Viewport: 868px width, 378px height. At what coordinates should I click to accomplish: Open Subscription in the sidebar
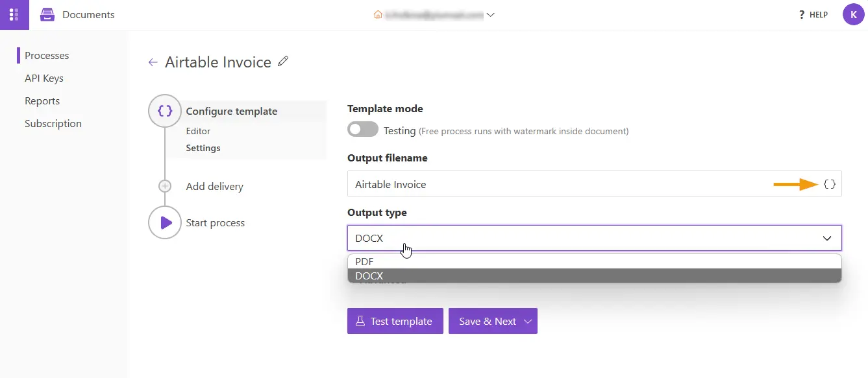(x=53, y=124)
